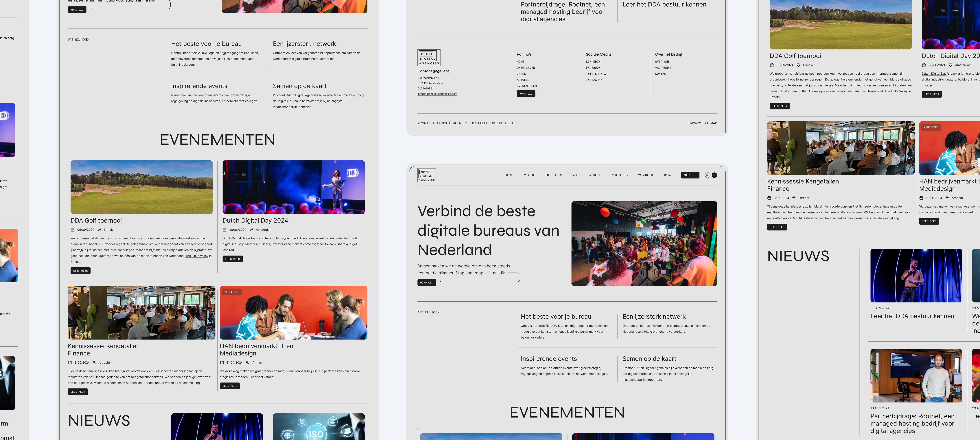This screenshot has height=440, width=980.
Task: Open ONZE LEDEN nav item in header
Action: tap(553, 175)
